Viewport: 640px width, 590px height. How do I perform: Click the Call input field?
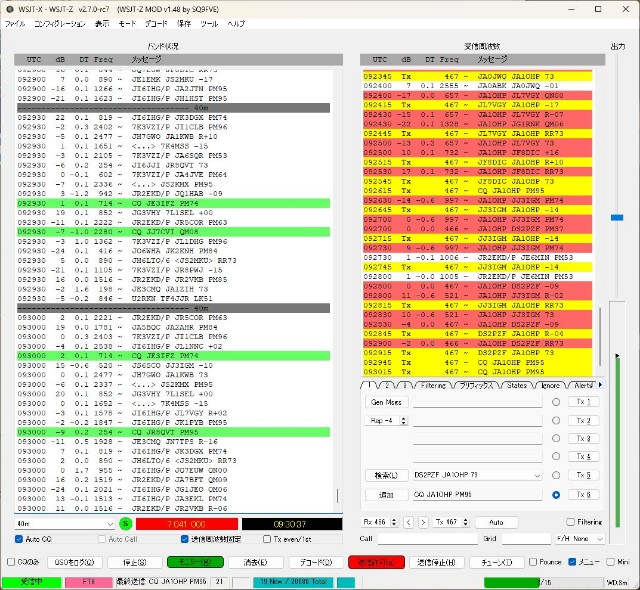[x=427, y=539]
